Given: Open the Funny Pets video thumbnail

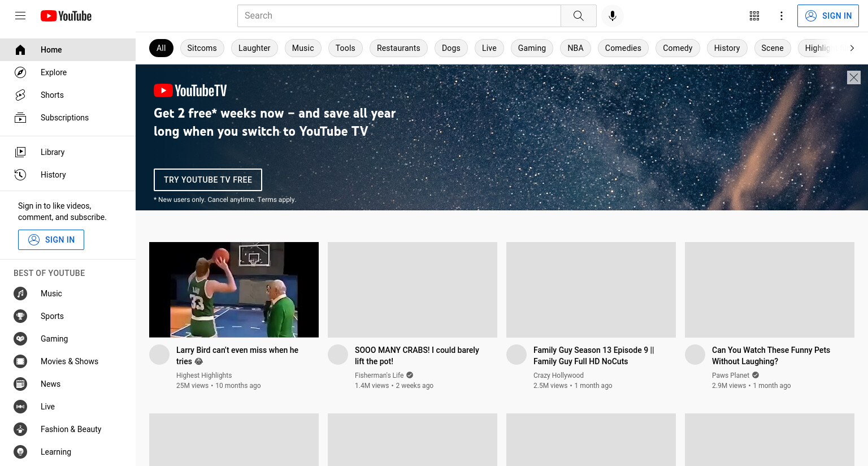Looking at the screenshot, I should coord(770,290).
